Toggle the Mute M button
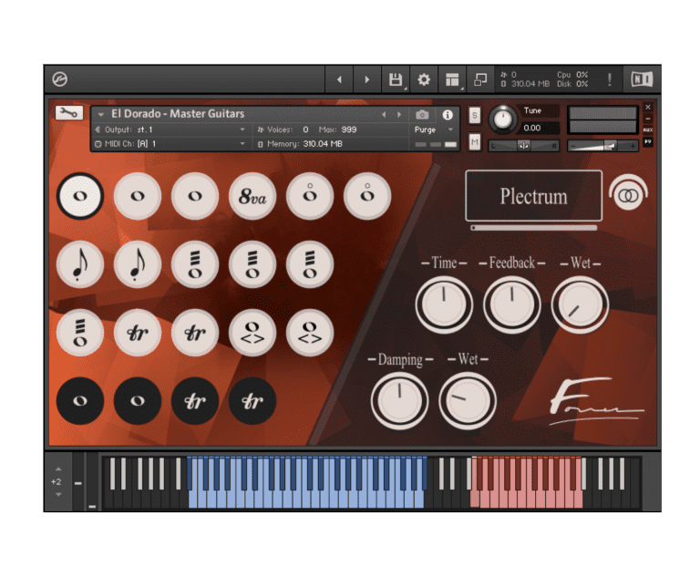Screen dimensions: 700x588 tap(475, 142)
